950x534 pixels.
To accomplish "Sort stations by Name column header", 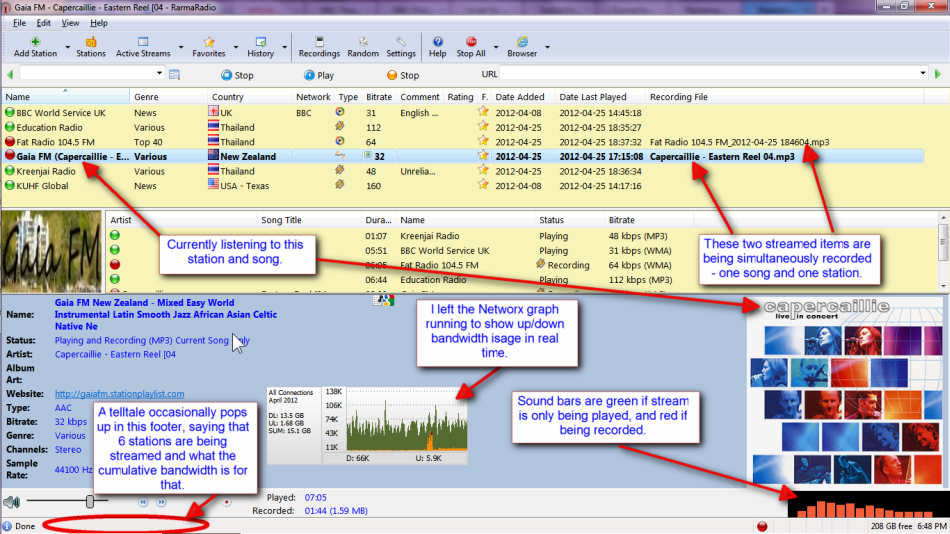I will tap(65, 97).
